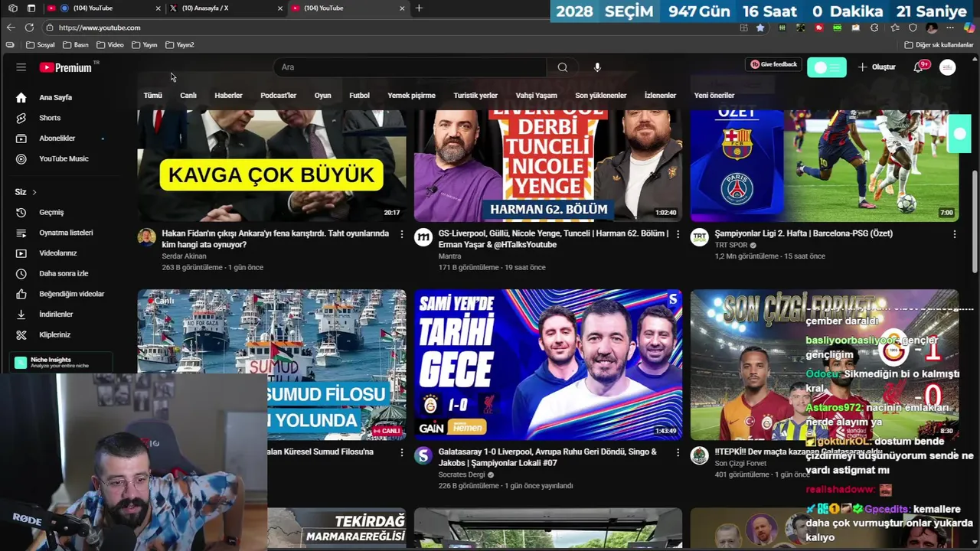Open options menu for Barcelona-PSG video
The height and width of the screenshot is (551, 980).
[954, 234]
